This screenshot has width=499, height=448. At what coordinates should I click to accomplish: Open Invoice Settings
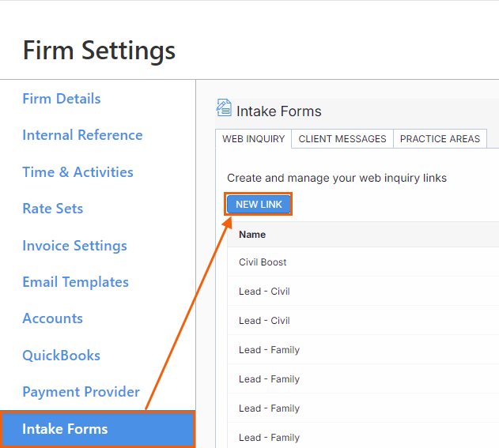coord(74,246)
